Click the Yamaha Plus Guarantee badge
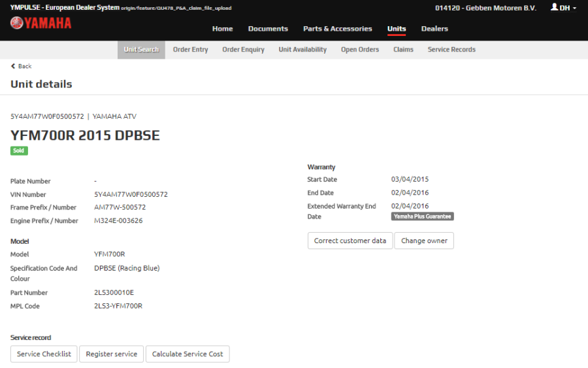Viewport: 588px width, 368px height. (422, 216)
